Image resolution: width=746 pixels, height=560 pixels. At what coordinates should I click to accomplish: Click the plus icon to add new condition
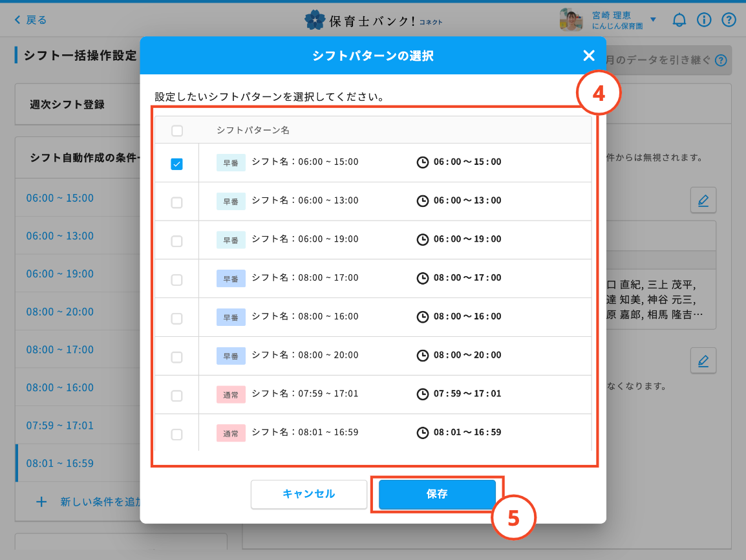point(41,501)
